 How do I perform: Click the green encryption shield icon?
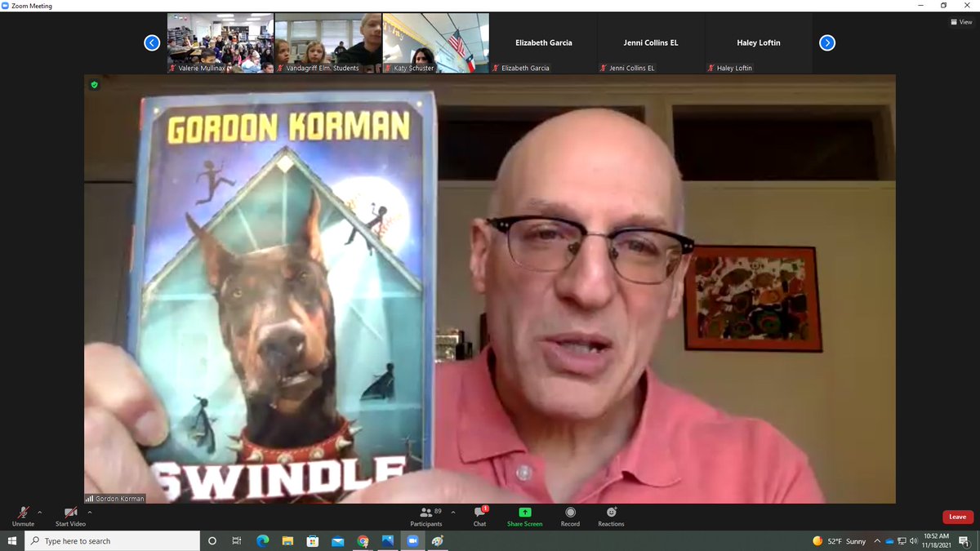(95, 84)
